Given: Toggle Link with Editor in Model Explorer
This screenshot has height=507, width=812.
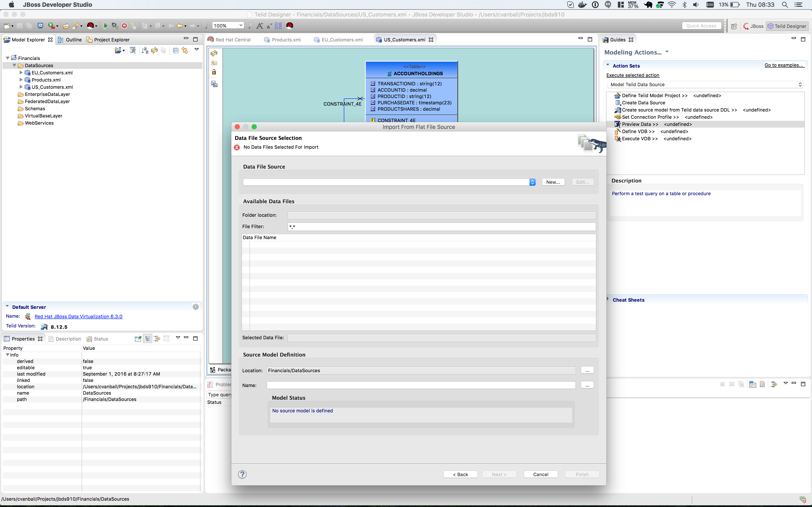Looking at the screenshot, I should [185, 50].
